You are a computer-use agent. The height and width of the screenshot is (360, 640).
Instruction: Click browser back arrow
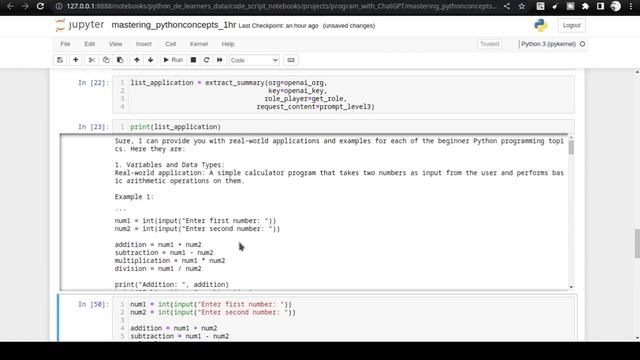pos(10,6)
